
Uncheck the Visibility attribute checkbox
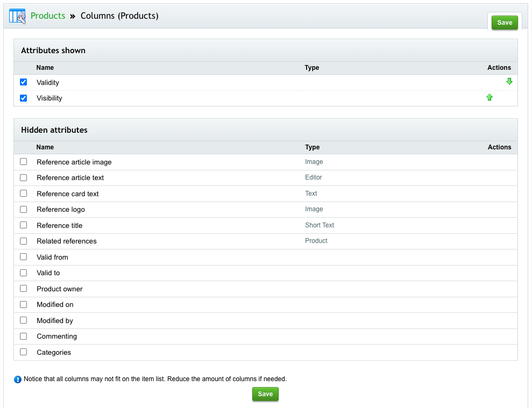coord(23,98)
